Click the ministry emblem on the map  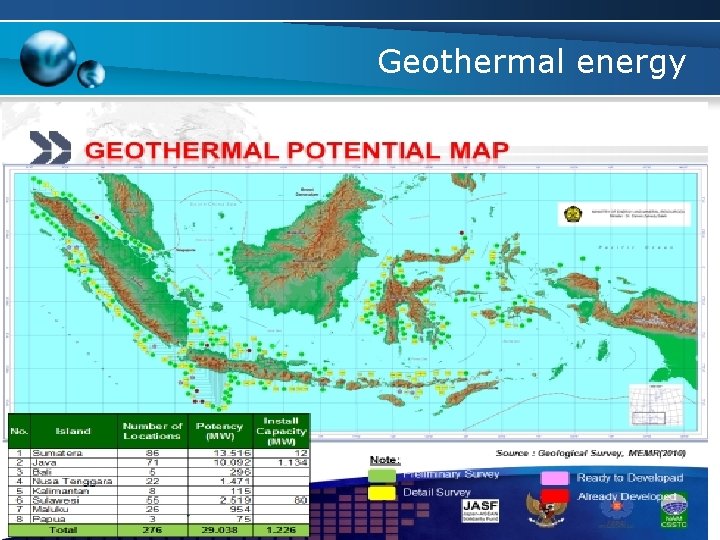pyautogui.click(x=573, y=214)
